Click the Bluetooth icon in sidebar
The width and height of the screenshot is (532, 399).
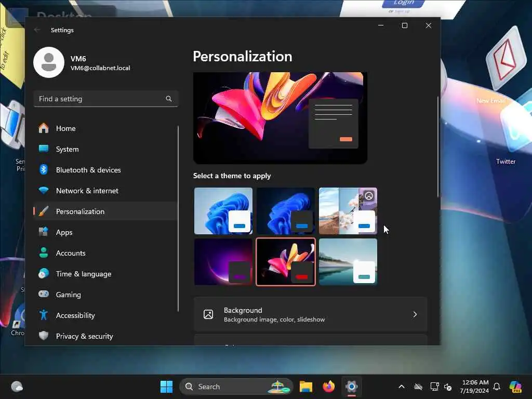(x=44, y=169)
